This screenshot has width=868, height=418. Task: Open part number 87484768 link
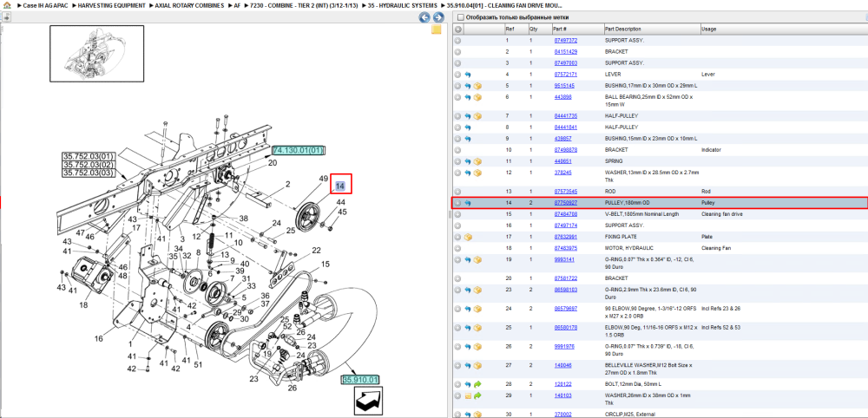pyautogui.click(x=566, y=214)
